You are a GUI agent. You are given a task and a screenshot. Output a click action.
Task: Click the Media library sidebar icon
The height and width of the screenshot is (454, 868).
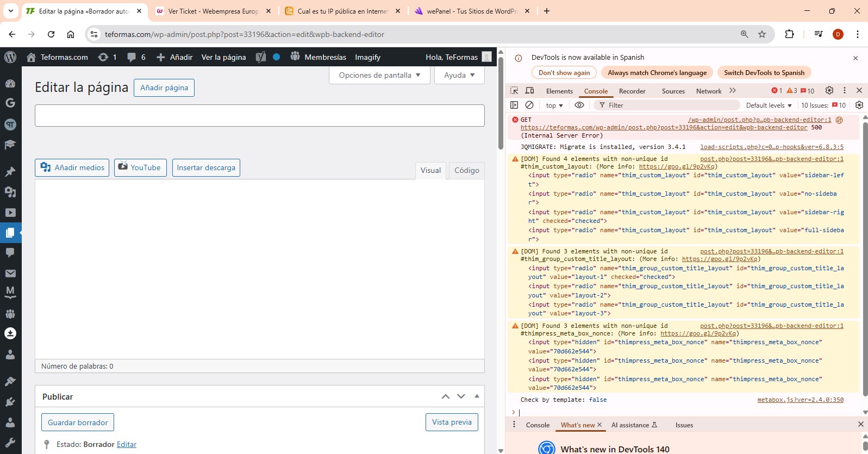coord(10,192)
